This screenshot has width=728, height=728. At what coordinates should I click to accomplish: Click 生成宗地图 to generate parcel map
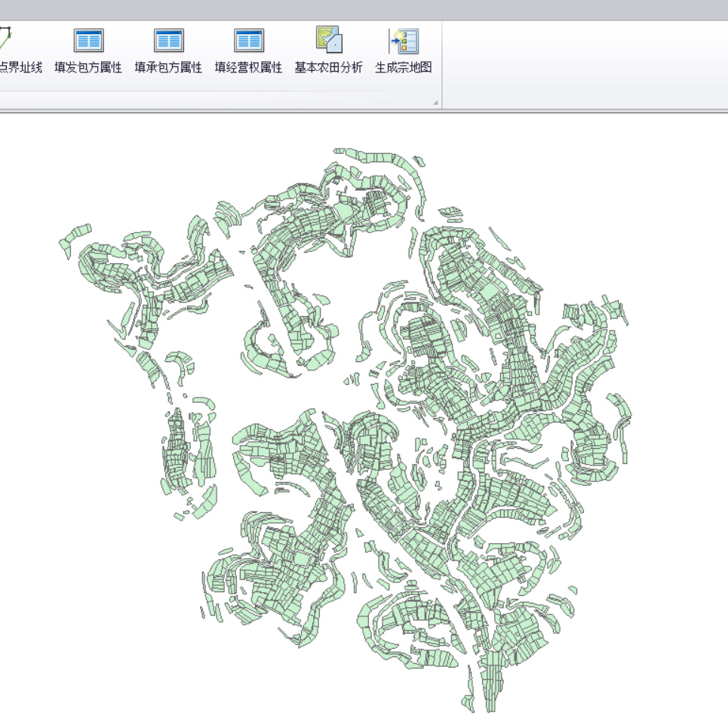(x=404, y=51)
